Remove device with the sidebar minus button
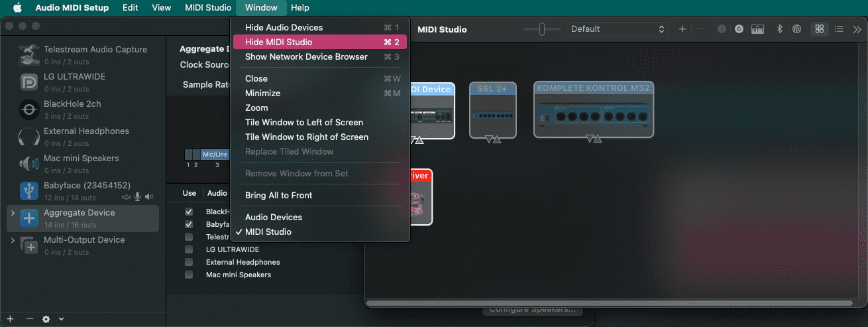 point(29,319)
